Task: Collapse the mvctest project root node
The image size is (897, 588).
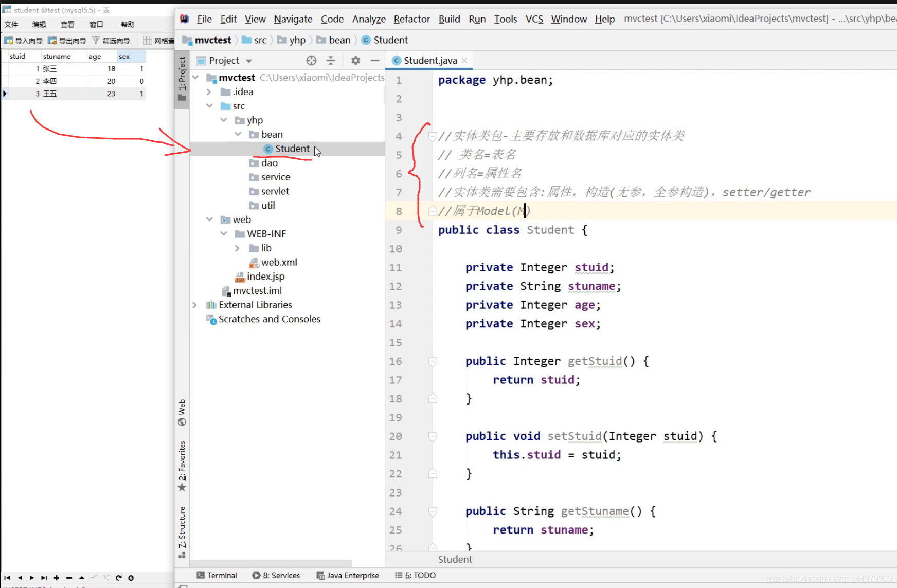Action: (x=195, y=78)
